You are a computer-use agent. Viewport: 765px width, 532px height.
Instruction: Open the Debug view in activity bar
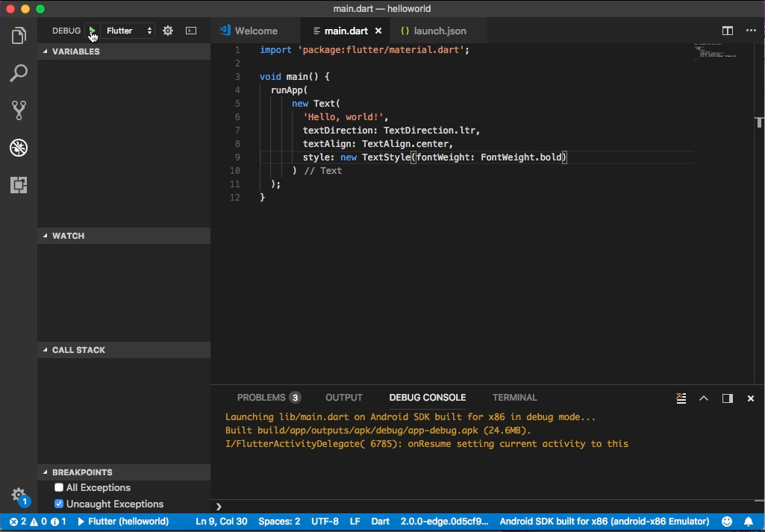(x=19, y=148)
